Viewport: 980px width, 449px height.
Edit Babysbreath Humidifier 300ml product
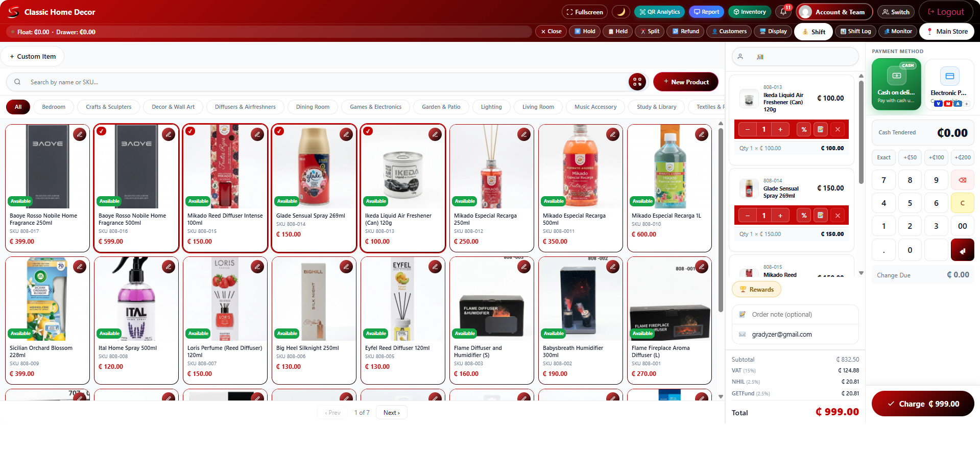point(613,267)
